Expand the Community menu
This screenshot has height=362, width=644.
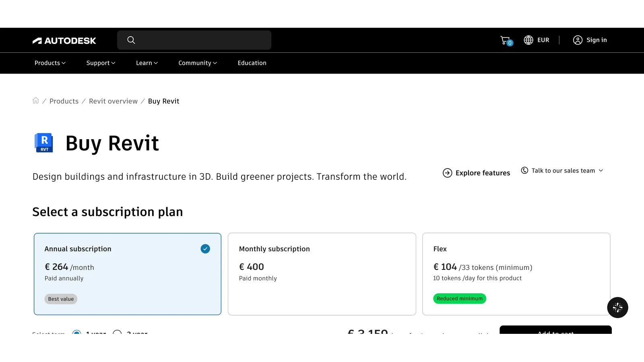(198, 63)
